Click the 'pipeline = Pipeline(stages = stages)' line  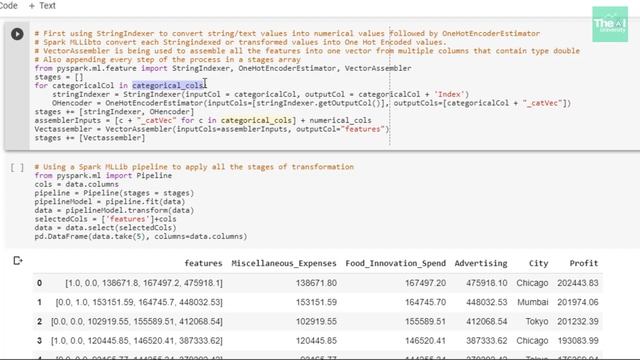click(114, 193)
